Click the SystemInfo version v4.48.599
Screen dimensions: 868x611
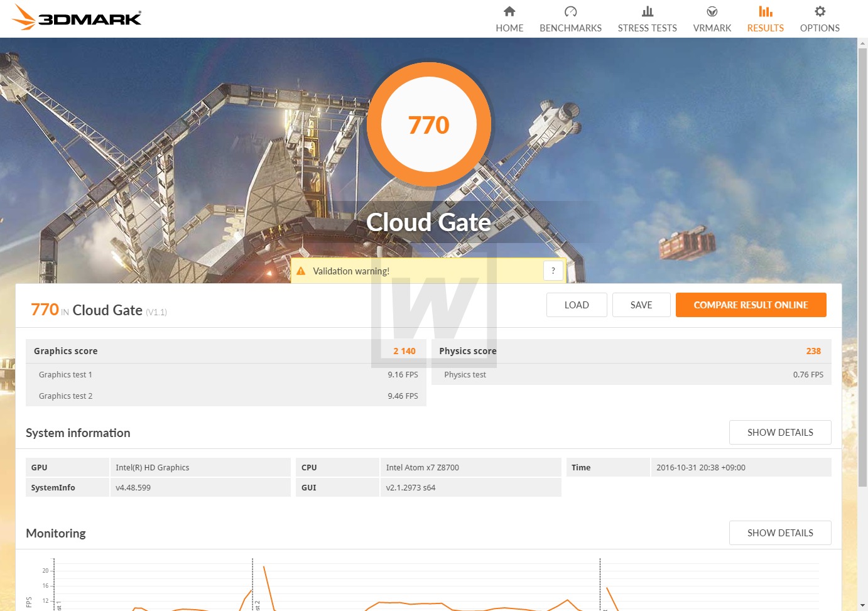pyautogui.click(x=133, y=487)
